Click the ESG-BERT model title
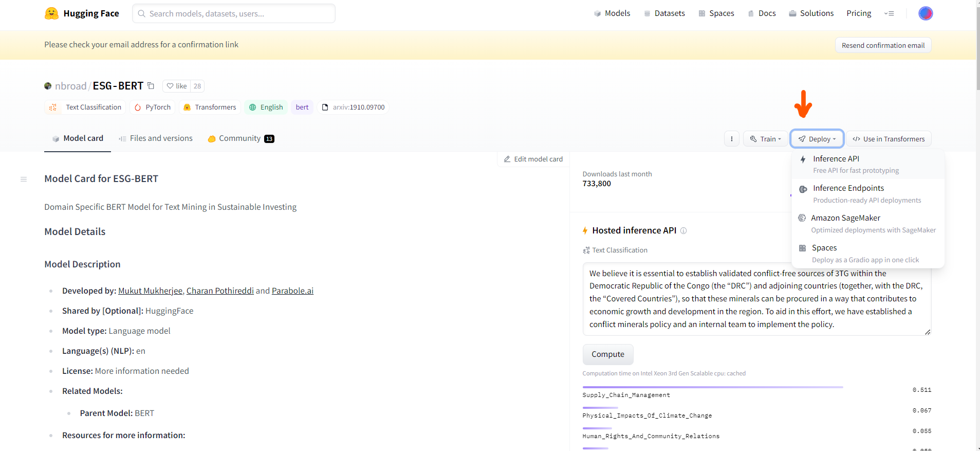This screenshot has height=451, width=980. [x=118, y=86]
